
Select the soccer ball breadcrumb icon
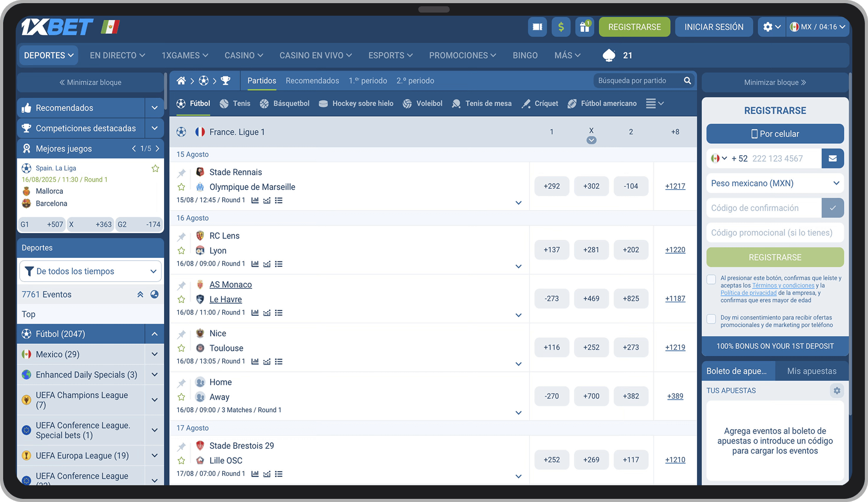coord(203,81)
